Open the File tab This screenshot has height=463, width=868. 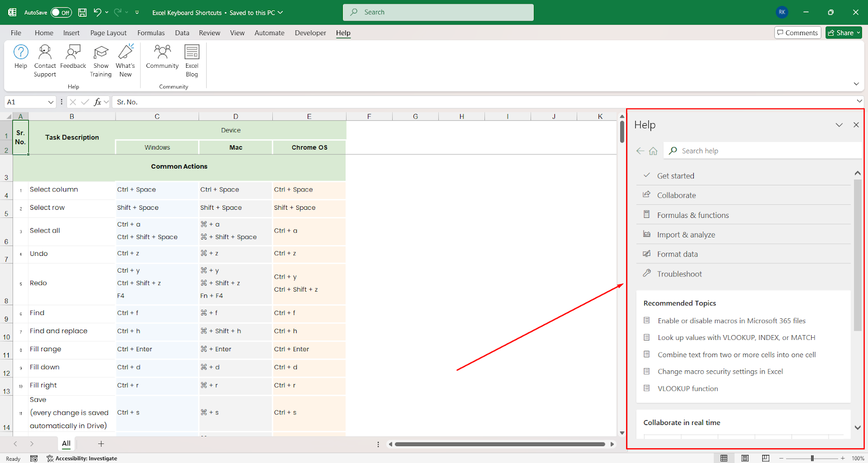point(16,33)
